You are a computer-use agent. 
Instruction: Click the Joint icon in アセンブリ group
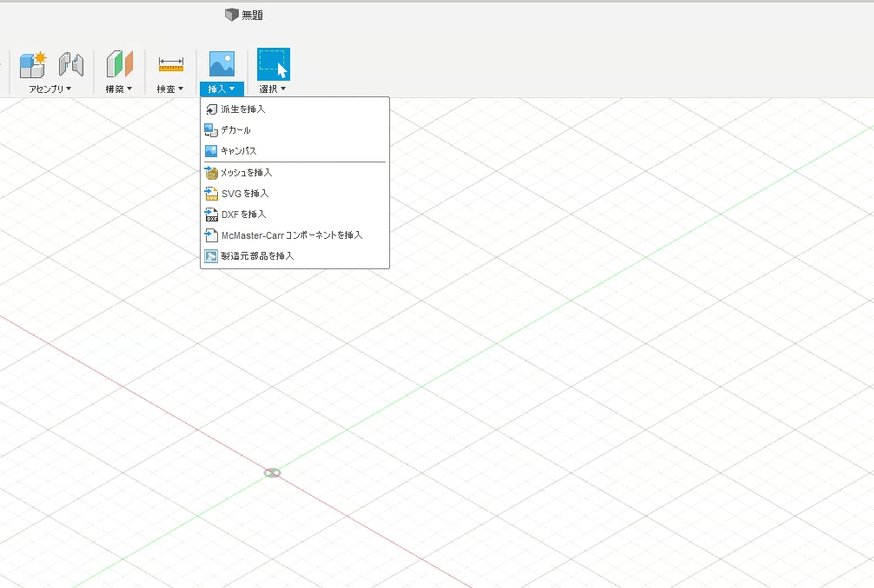point(71,64)
